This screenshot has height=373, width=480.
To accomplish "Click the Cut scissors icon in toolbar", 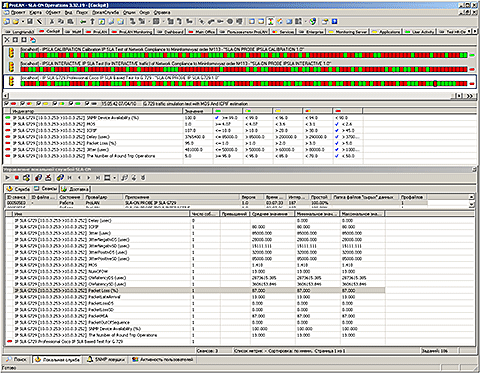I will (x=52, y=22).
